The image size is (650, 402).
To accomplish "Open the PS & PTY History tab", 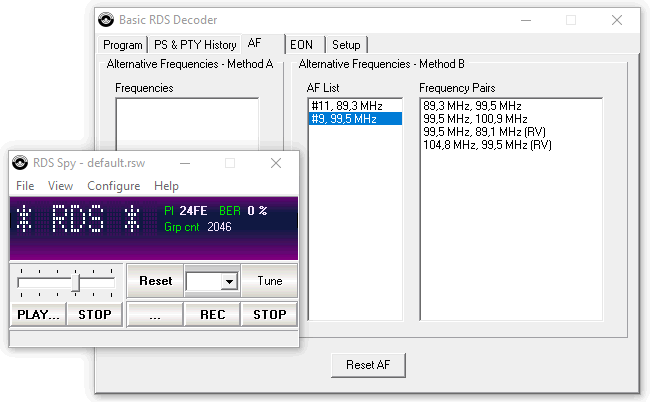I will (195, 45).
